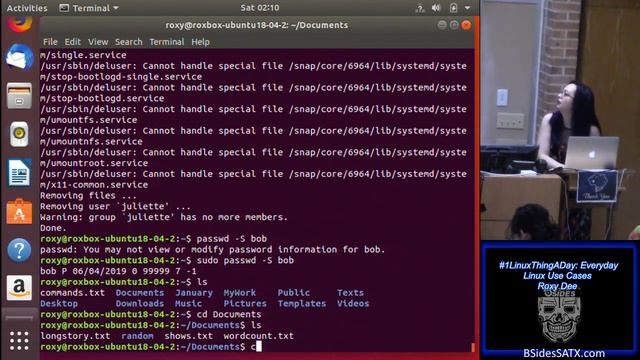The image size is (640, 360).
Task: Open the Help question-mark icon
Action: (19, 250)
